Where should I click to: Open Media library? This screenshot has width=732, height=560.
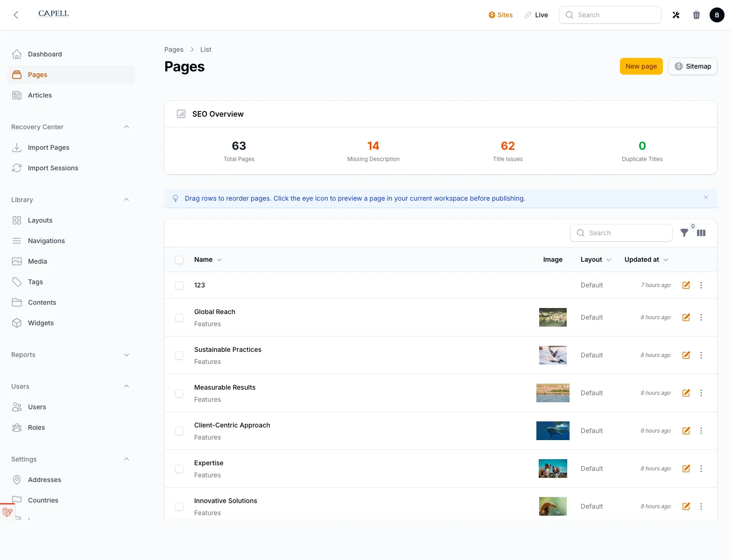(71, 261)
